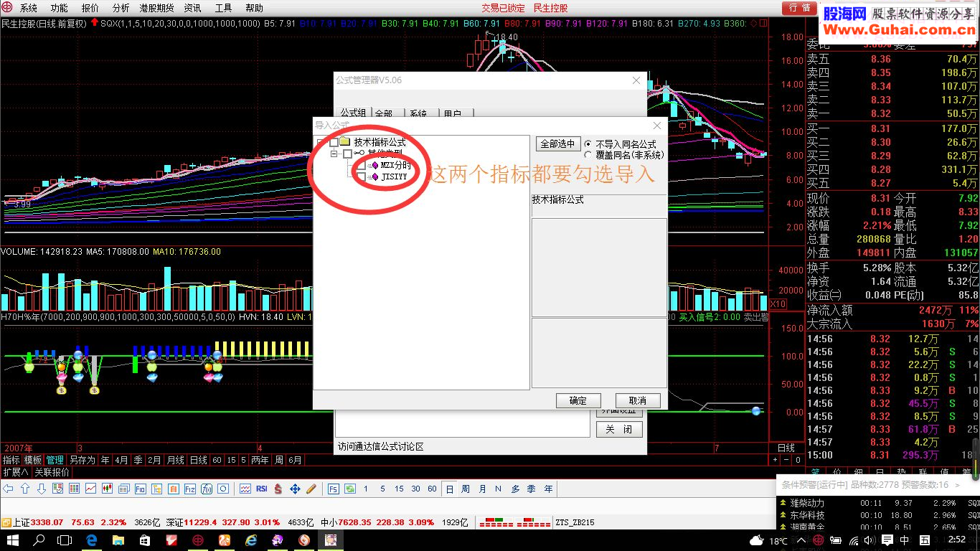Switch to 公式组 tab in 公式管理器
980x551 pixels.
point(353,113)
